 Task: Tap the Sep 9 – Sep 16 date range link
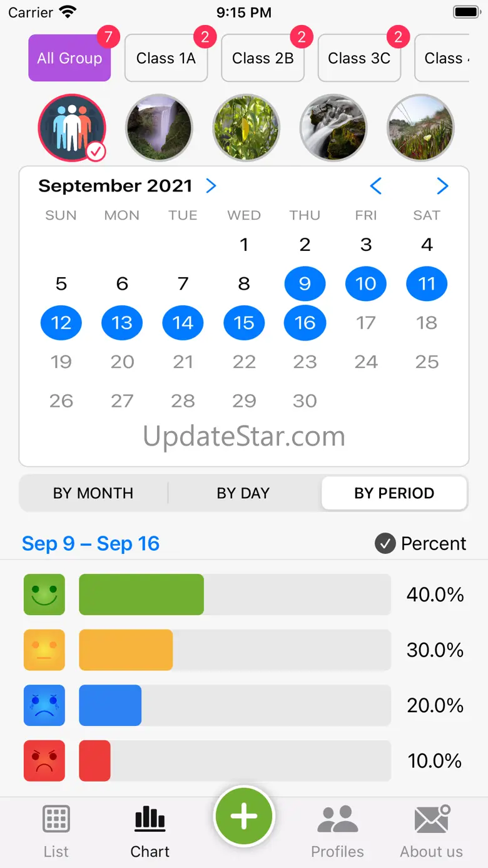tap(91, 544)
